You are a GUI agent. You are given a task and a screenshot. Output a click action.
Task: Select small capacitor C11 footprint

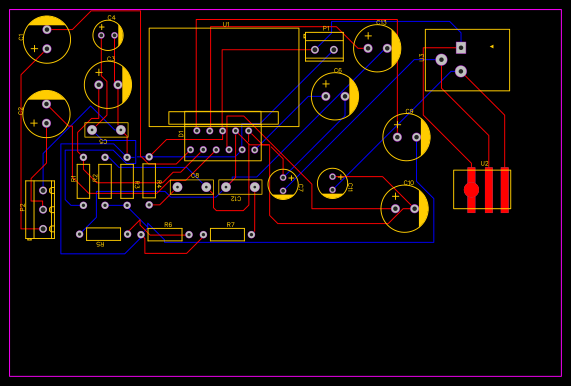pyautogui.click(x=332, y=183)
